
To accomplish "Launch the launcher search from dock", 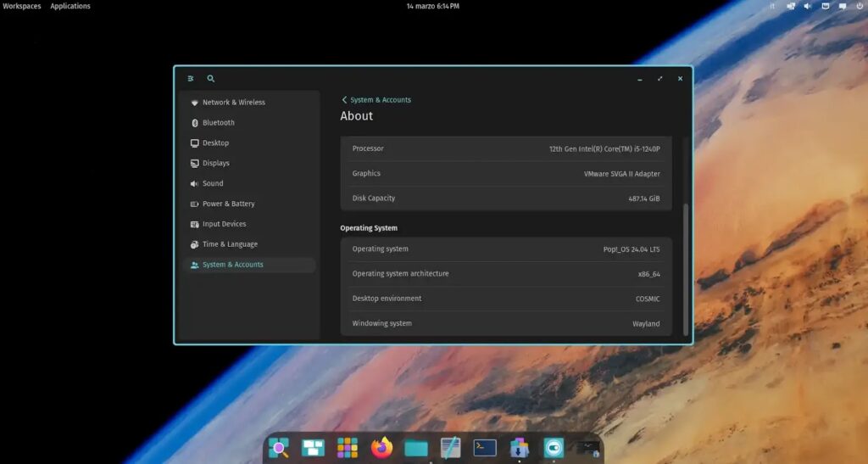I will (278, 447).
